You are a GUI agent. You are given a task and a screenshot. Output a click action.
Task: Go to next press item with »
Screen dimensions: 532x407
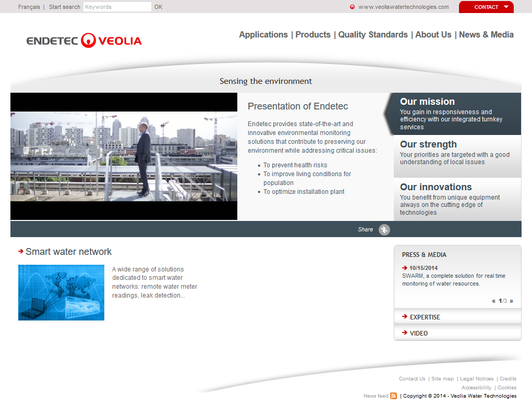tap(511, 301)
